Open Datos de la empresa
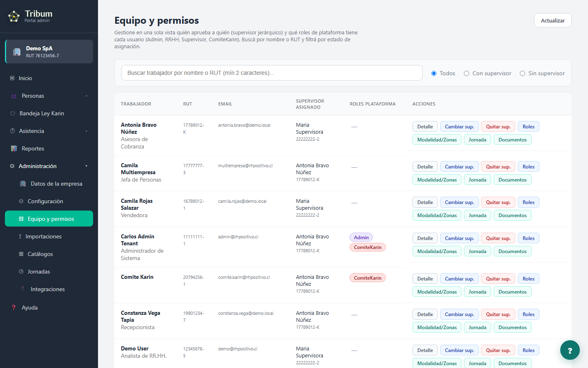The width and height of the screenshot is (588, 368). coord(49,184)
